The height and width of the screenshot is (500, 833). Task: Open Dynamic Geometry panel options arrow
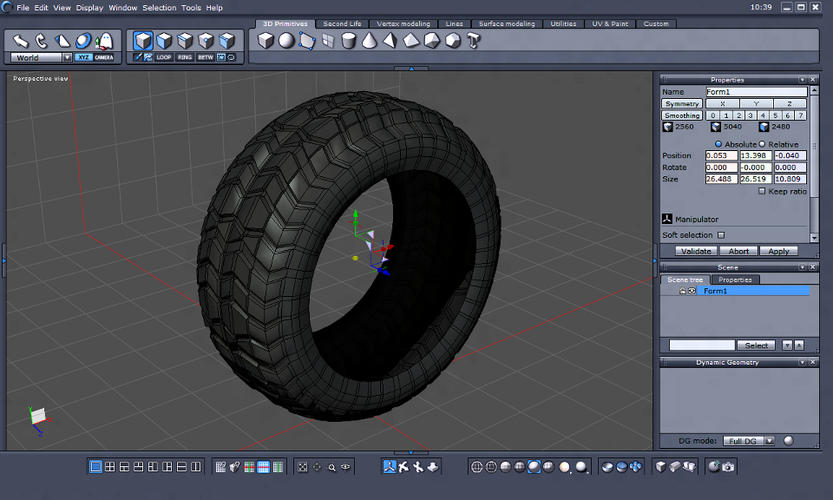pos(802,362)
